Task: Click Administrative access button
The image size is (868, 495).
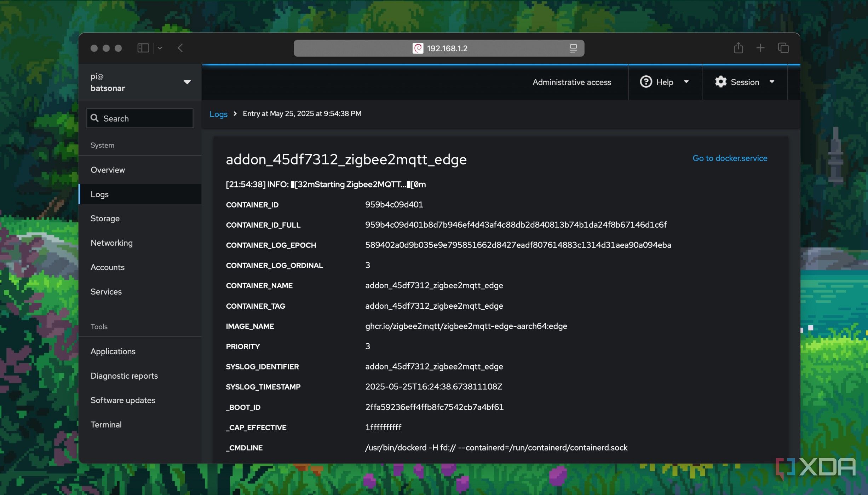Action: 571,82
